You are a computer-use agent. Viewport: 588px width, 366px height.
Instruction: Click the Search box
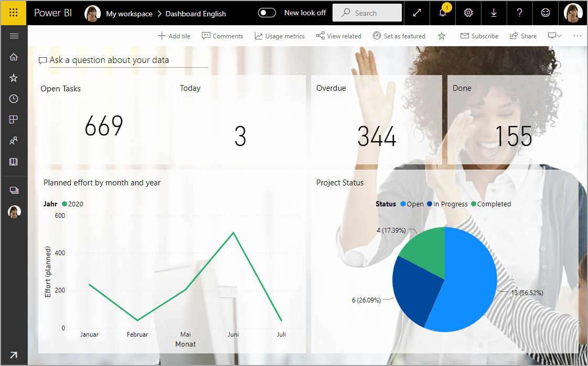tap(367, 13)
